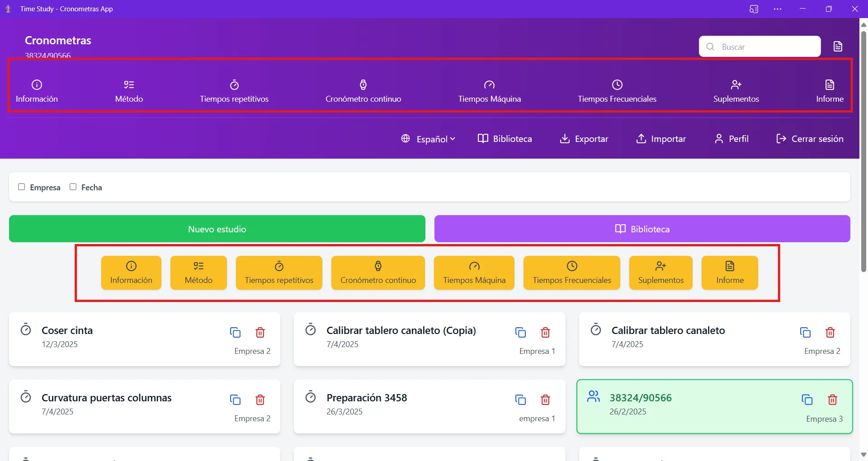The width and height of the screenshot is (868, 461).
Task: Click the yellow Tiempos Frecuenciales button
Action: (572, 273)
